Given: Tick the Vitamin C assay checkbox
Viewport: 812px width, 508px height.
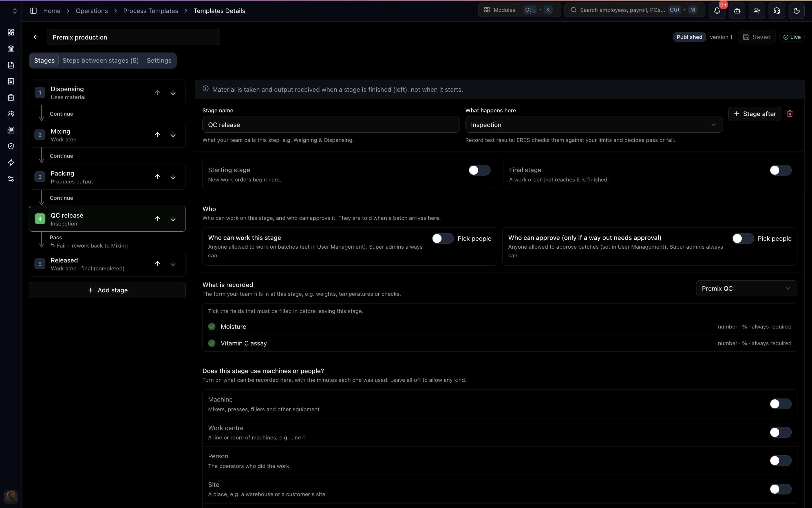Looking at the screenshot, I should (212, 343).
